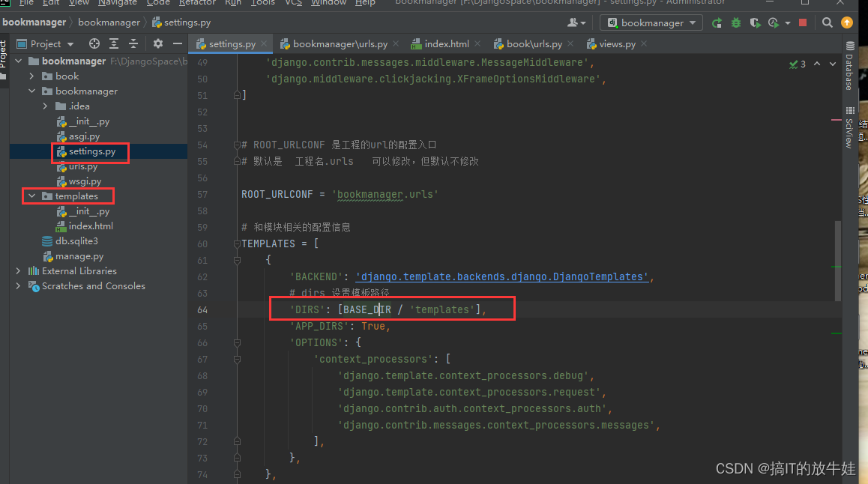Collapse the inner bookmanager folder
Image resolution: width=868 pixels, height=484 pixels.
pos(31,91)
